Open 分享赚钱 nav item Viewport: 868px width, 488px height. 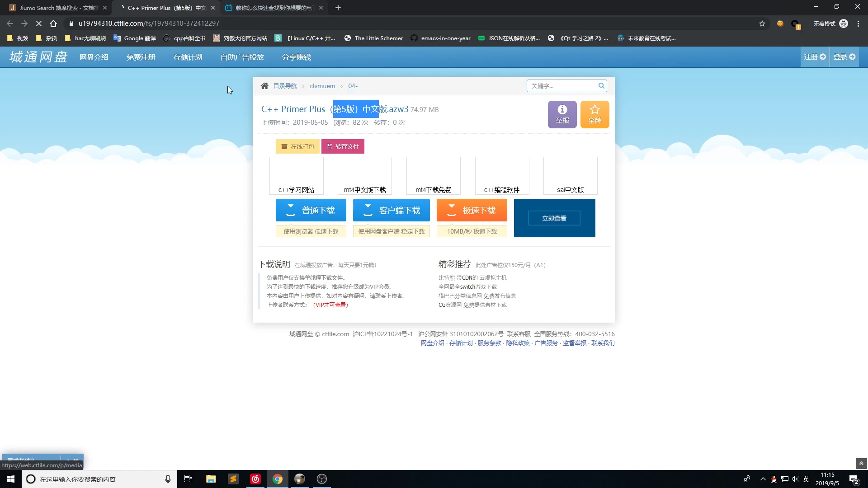click(297, 57)
